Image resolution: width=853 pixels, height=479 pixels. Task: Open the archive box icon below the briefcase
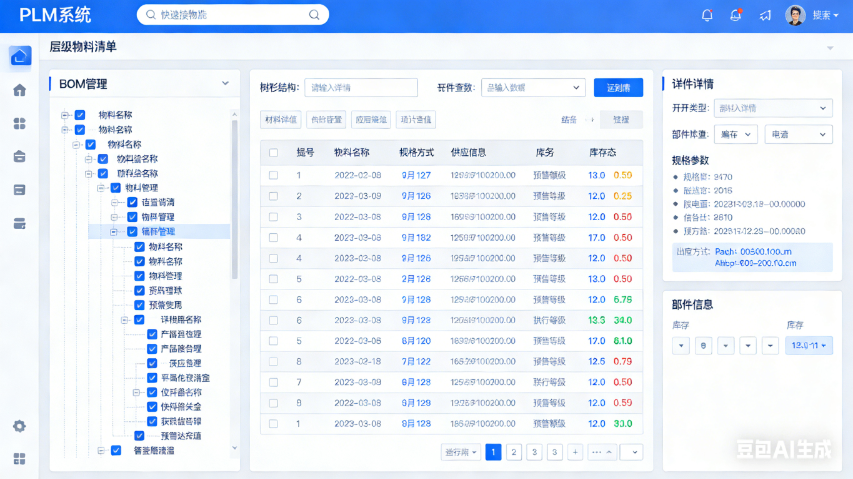(x=20, y=190)
